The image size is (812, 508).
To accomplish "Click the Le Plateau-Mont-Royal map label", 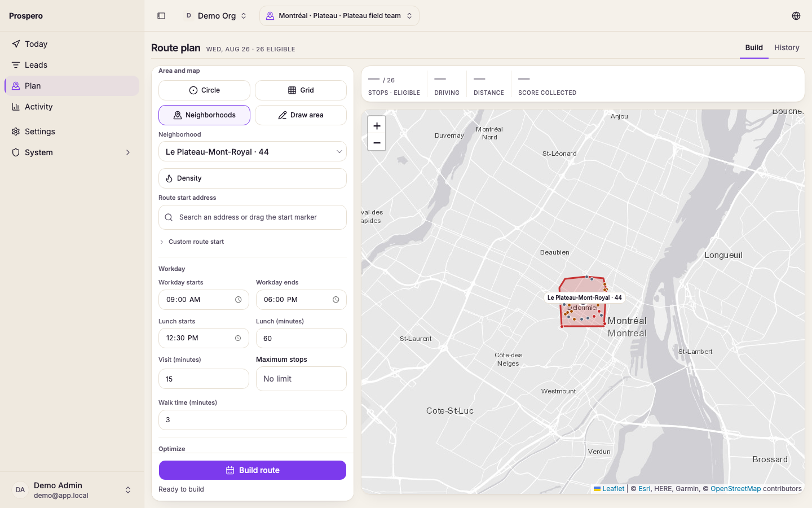I will [584, 297].
